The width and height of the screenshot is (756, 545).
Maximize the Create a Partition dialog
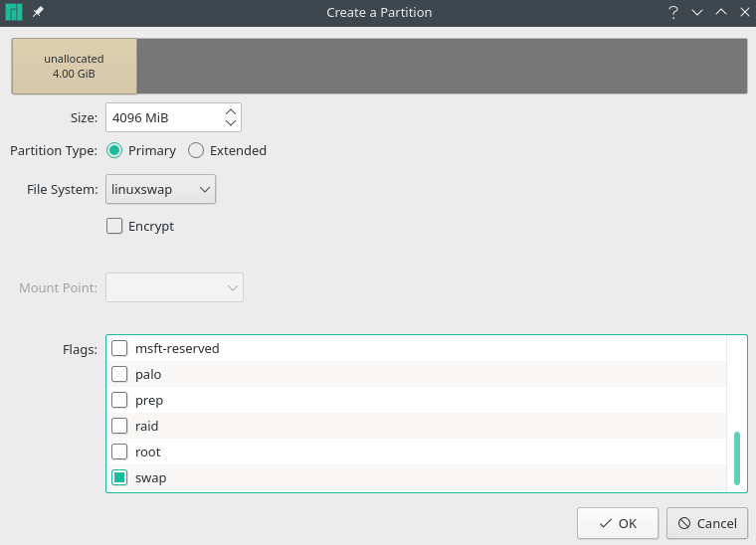coord(721,12)
